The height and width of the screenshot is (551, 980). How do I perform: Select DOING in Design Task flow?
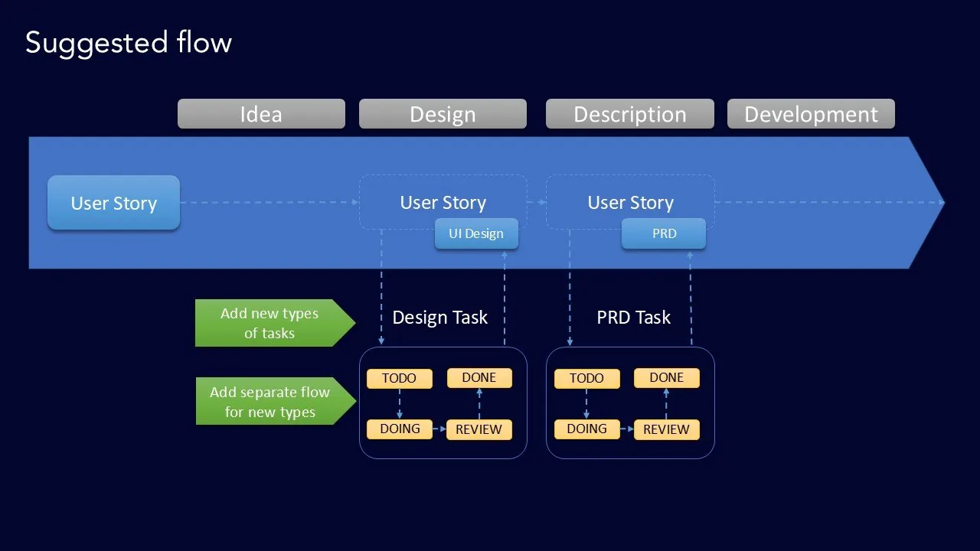400,429
